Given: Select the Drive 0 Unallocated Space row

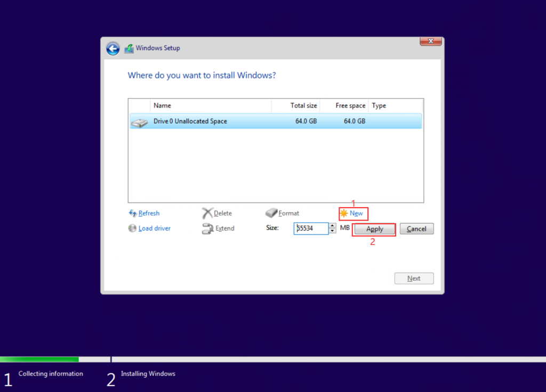Looking at the screenshot, I should pyautogui.click(x=276, y=121).
